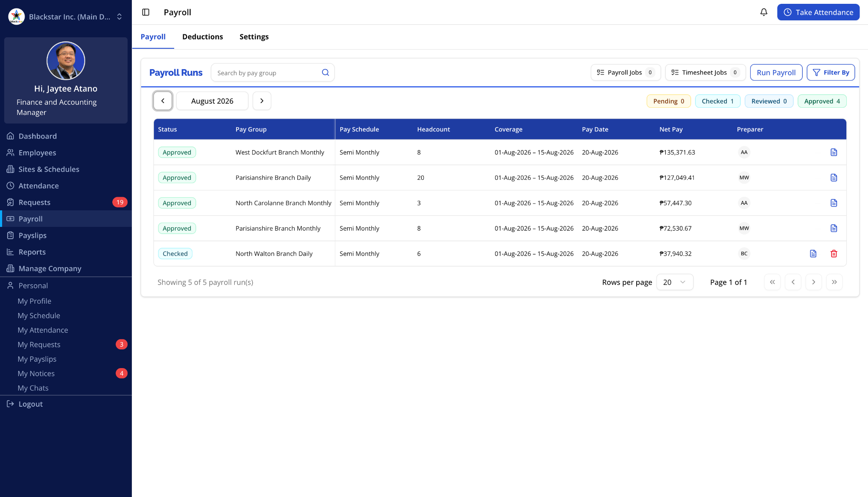This screenshot has height=497, width=868.
Task: Filter by Pending status chip
Action: click(668, 101)
